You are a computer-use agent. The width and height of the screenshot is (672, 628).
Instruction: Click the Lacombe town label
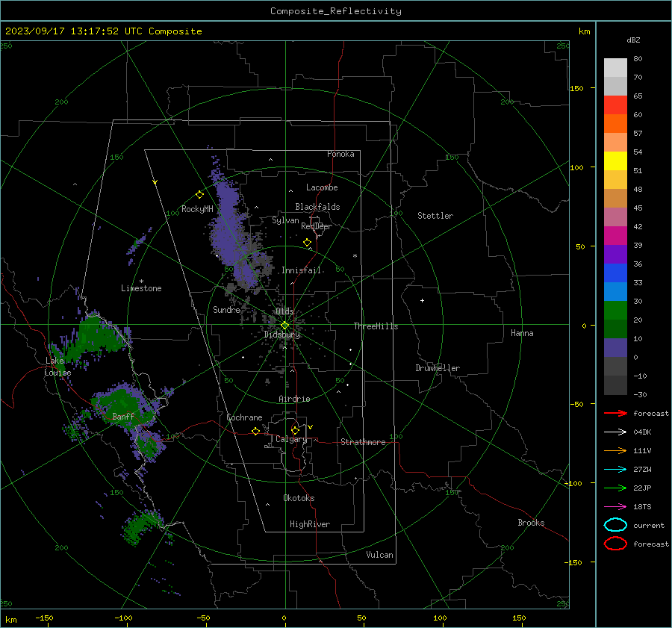click(x=322, y=187)
